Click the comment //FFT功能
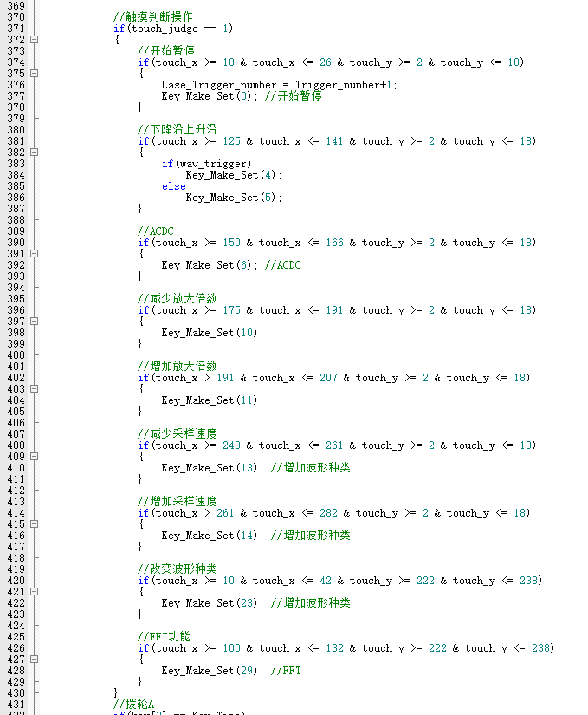This screenshot has height=715, width=588. [164, 637]
